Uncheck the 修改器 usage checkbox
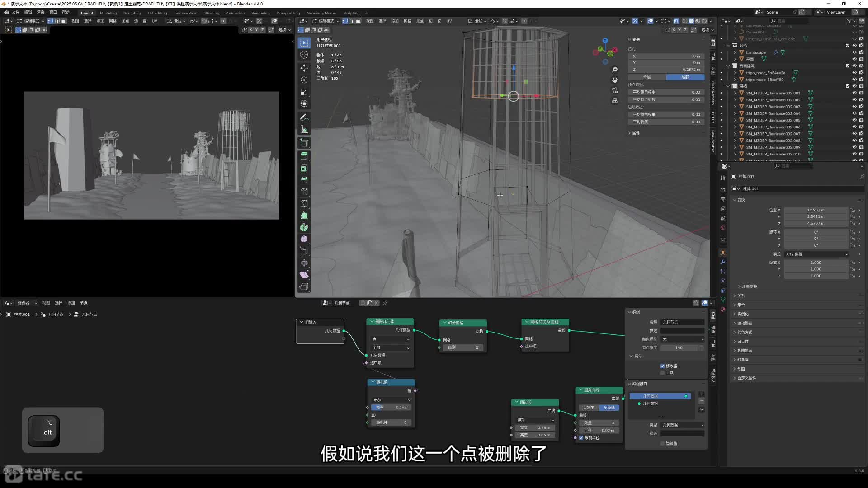This screenshot has height=488, width=868. [662, 366]
